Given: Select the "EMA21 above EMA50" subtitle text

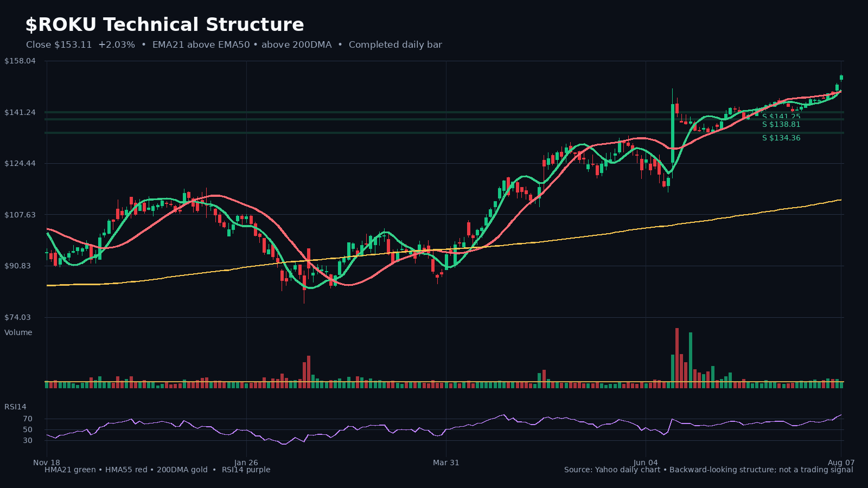Looking at the screenshot, I should [x=201, y=45].
